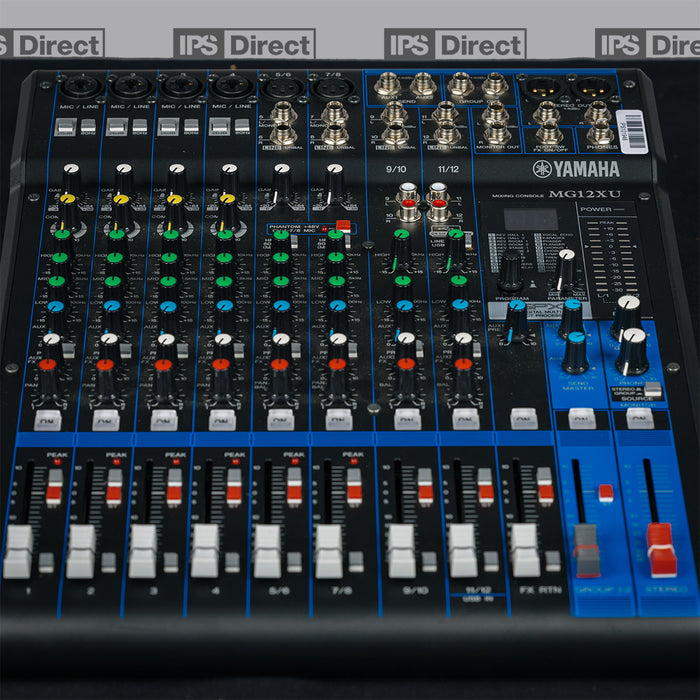This screenshot has height=700, width=700.
Task: Click the '9/10' label above RCA jacks
Action: pyautogui.click(x=396, y=169)
